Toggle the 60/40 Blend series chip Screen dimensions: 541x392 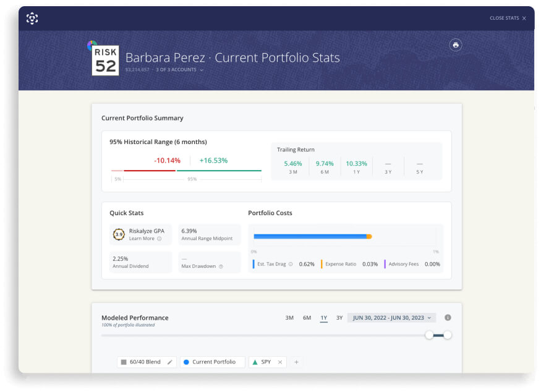[141, 362]
